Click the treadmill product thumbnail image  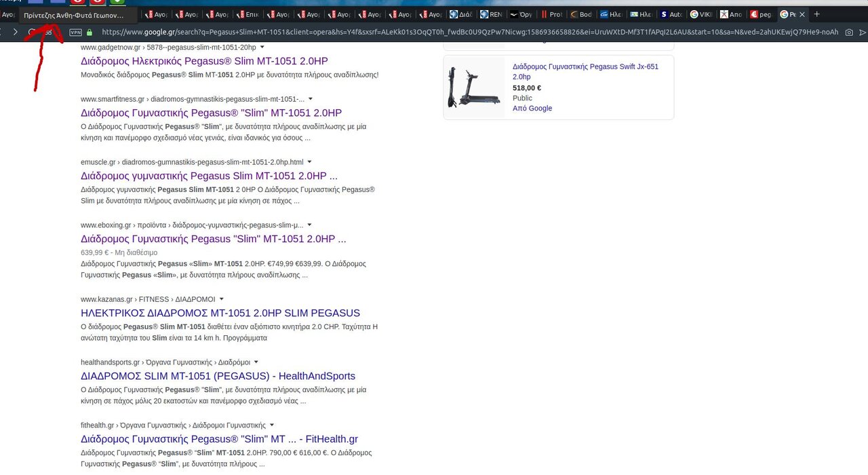(474, 87)
